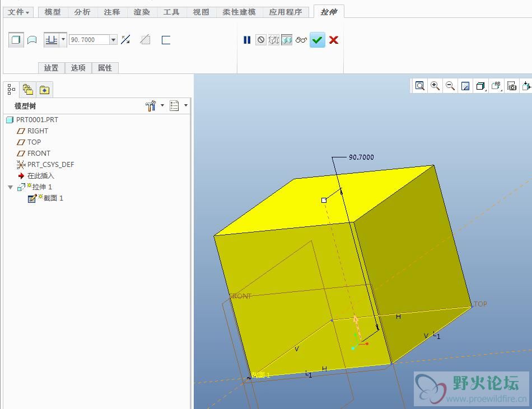This screenshot has height=409, width=532.
Task: Click blind depth option button
Action: tap(52, 40)
